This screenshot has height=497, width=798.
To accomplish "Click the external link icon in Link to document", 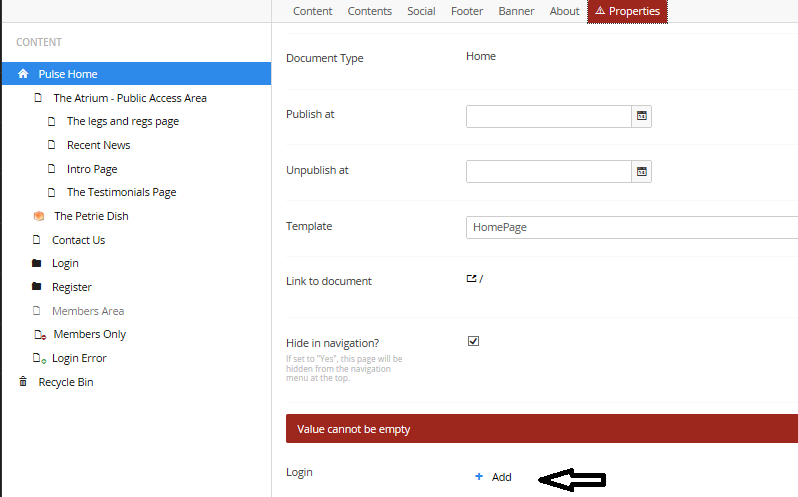I will (472, 279).
